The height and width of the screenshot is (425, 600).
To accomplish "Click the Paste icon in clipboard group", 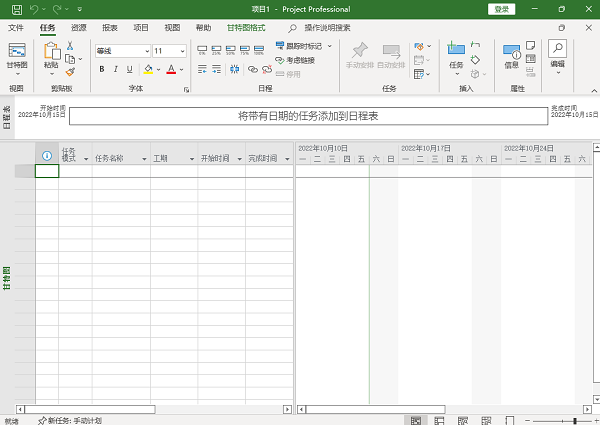I will point(50,55).
